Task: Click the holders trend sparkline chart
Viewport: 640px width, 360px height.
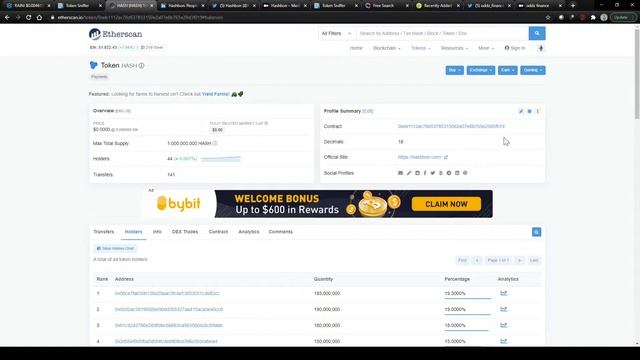Action: (x=221, y=159)
